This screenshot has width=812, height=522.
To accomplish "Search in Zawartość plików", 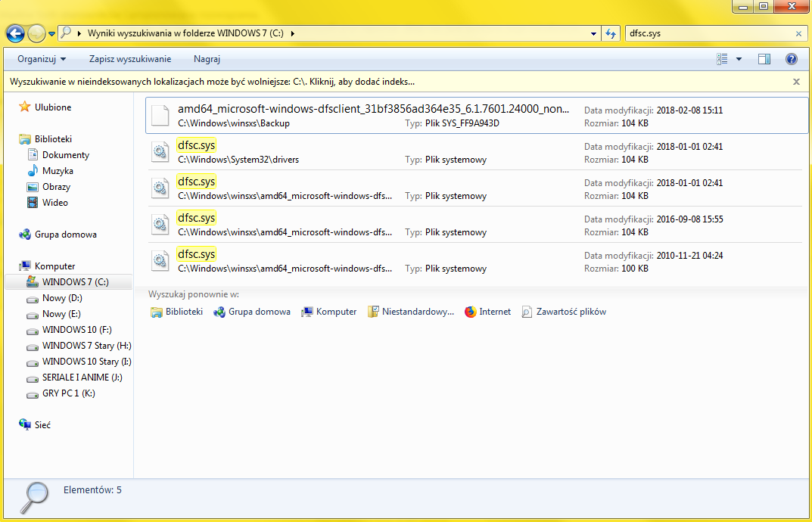I will click(564, 312).
